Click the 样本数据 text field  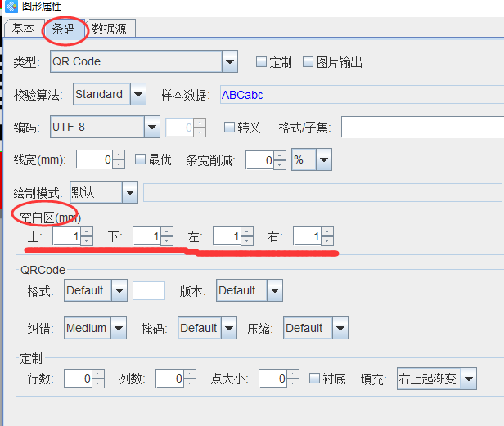(360, 95)
